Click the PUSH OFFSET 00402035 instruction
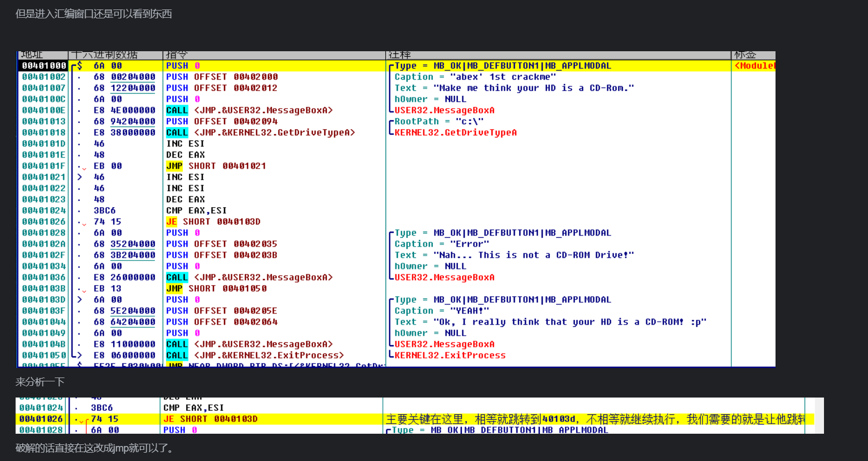The height and width of the screenshot is (461, 868). pyautogui.click(x=222, y=244)
